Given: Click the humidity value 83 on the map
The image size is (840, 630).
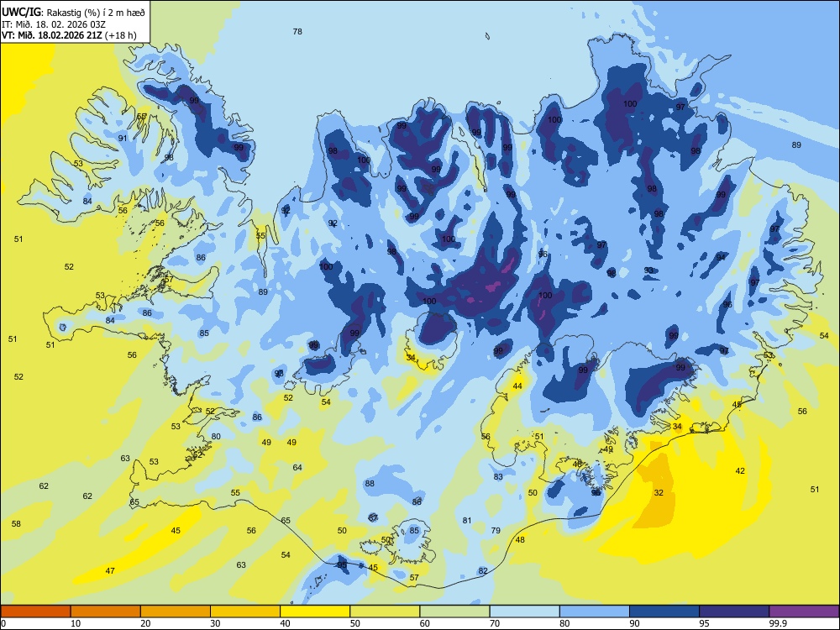Looking at the screenshot, I should pos(498,477).
